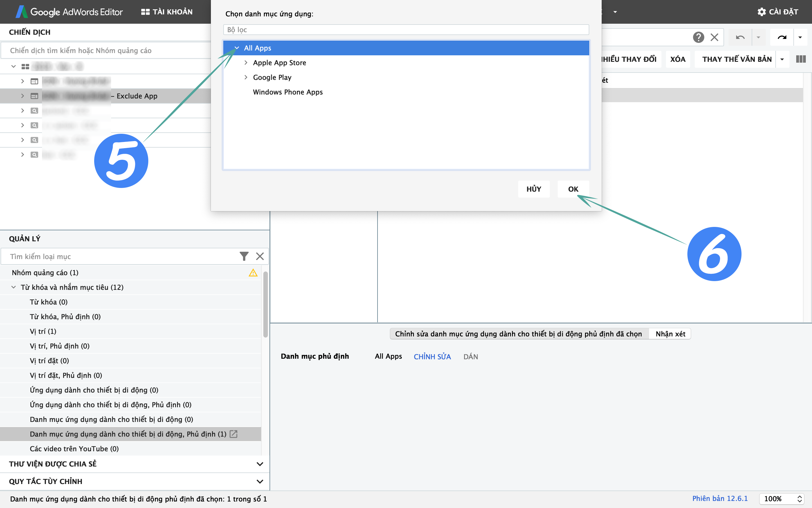Click the HỦY cancel button
Image resolution: width=812 pixels, height=508 pixels.
tap(533, 189)
